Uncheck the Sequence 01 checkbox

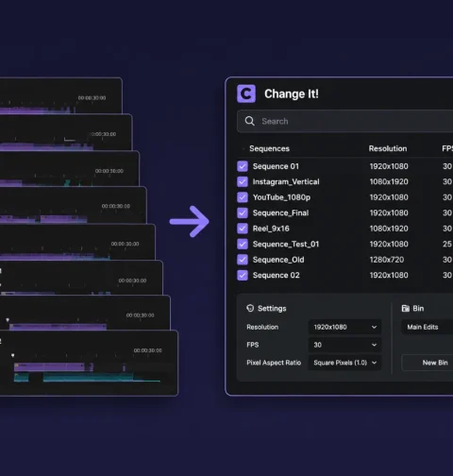pos(243,166)
